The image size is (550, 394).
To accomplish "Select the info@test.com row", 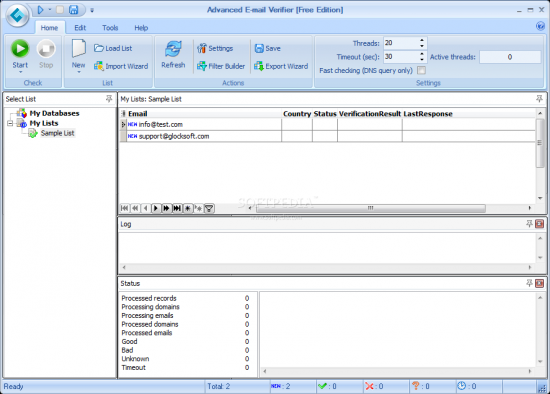I will coord(327,124).
